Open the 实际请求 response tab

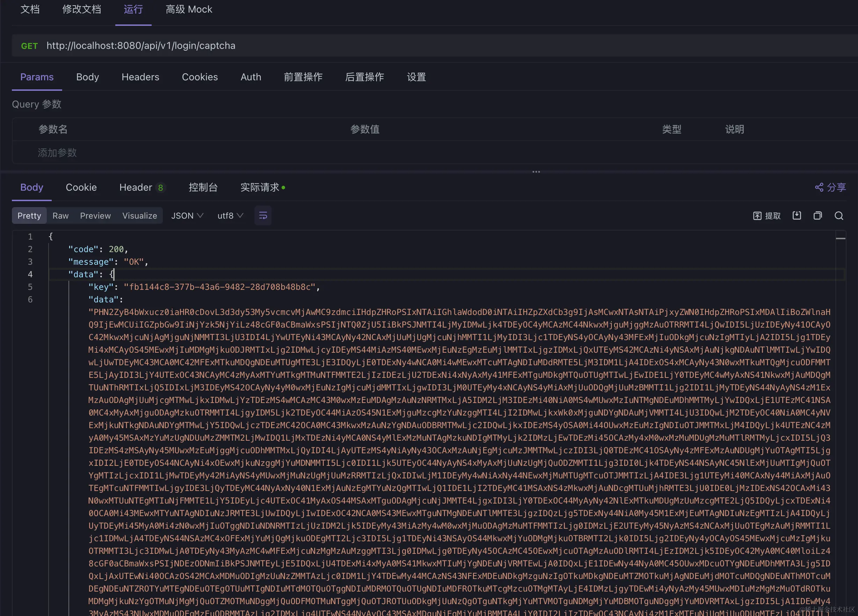click(x=260, y=187)
